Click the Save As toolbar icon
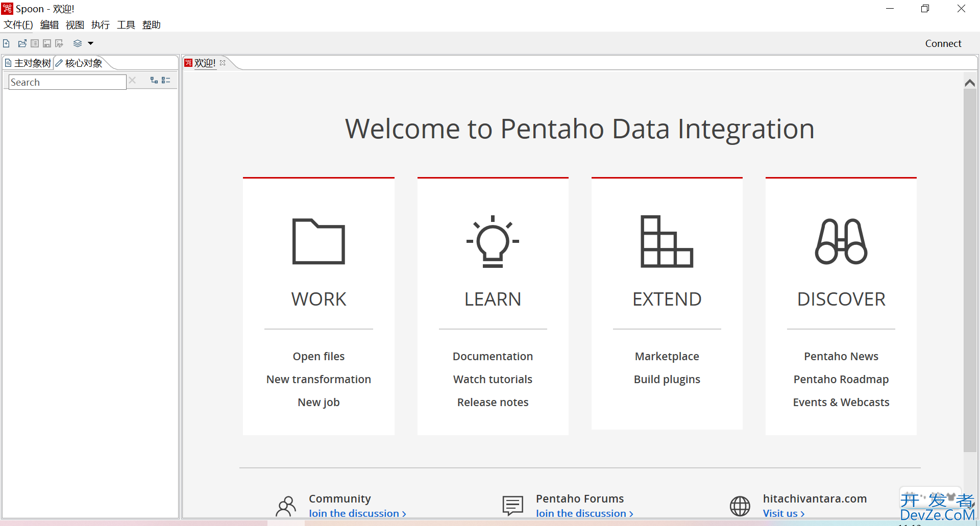The width and height of the screenshot is (980, 526). point(59,43)
